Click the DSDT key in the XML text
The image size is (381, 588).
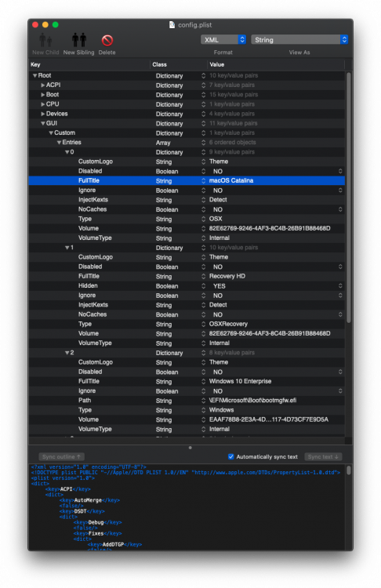[x=80, y=511]
